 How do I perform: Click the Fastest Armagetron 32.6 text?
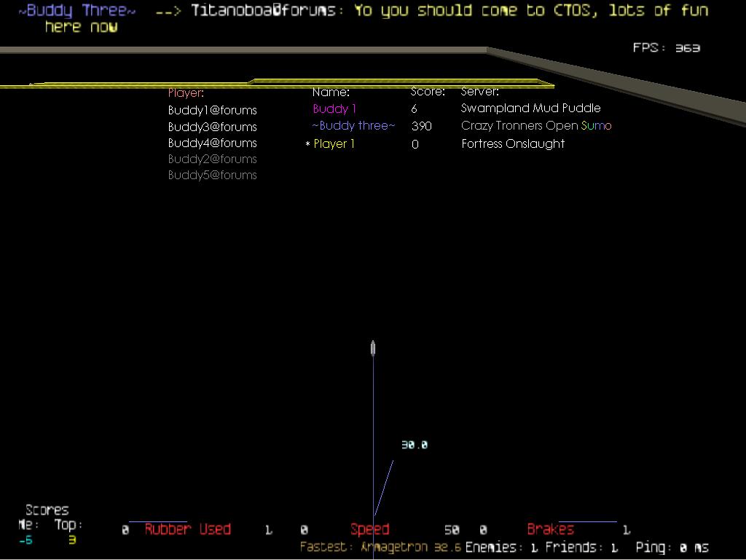380,547
